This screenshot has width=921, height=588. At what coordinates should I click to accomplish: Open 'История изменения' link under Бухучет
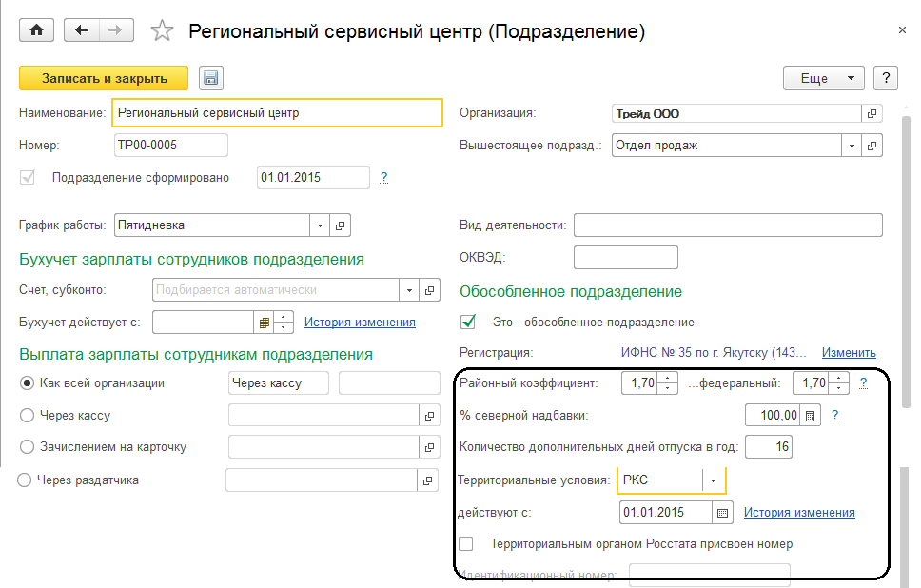pos(360,322)
